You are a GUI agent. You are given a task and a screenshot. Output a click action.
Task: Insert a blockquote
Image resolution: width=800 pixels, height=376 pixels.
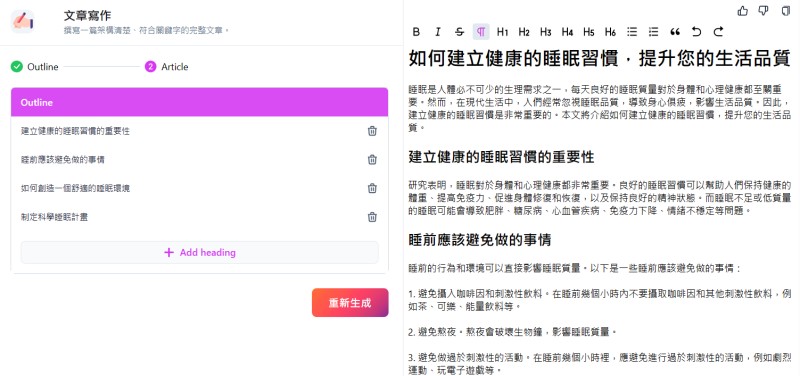click(x=675, y=32)
